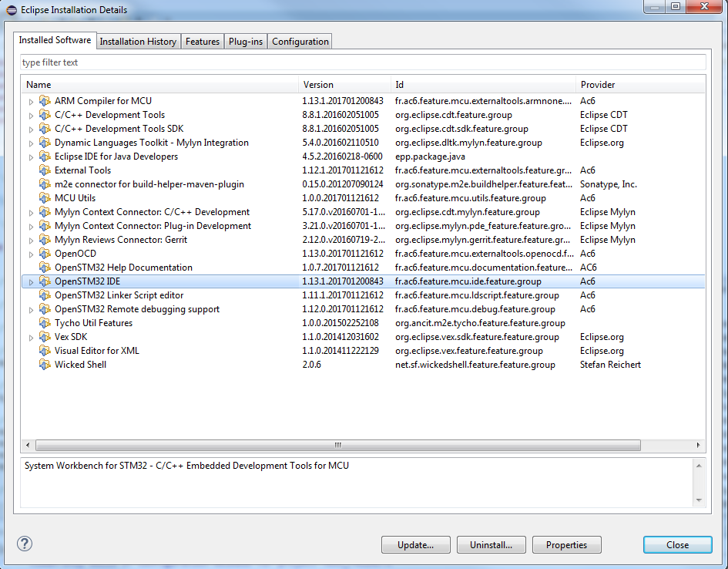Click version 4.5.2.20160218-0600

[342, 157]
